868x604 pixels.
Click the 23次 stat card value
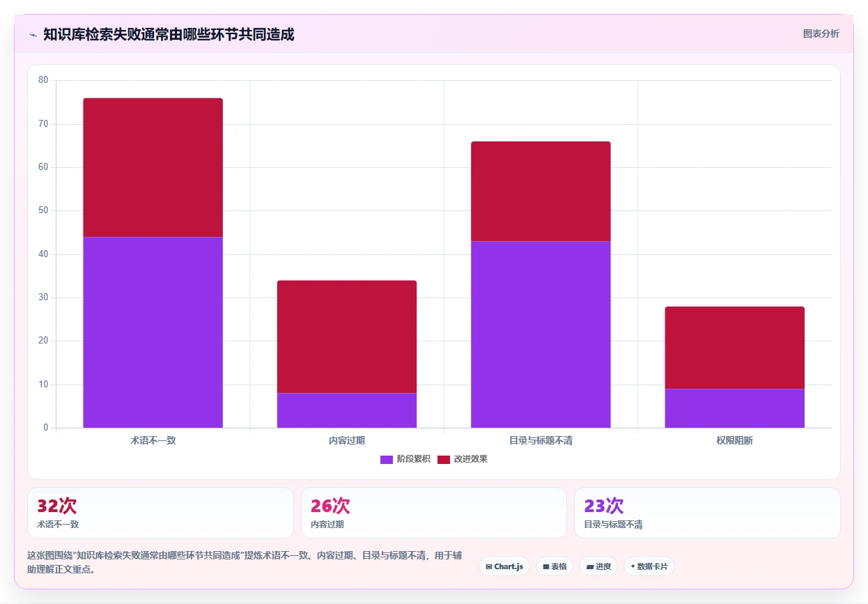tap(604, 506)
